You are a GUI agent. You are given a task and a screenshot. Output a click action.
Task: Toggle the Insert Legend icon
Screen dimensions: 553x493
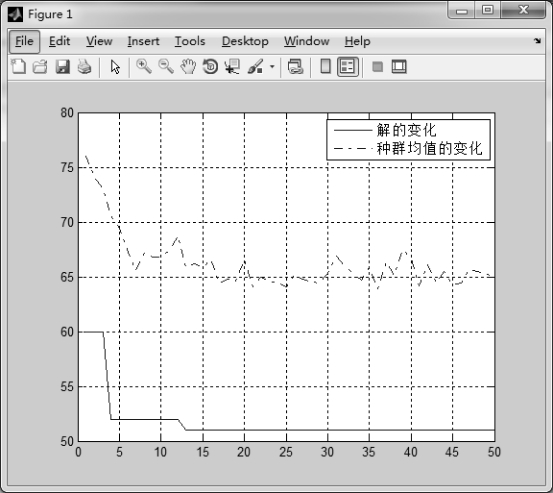pyautogui.click(x=348, y=67)
